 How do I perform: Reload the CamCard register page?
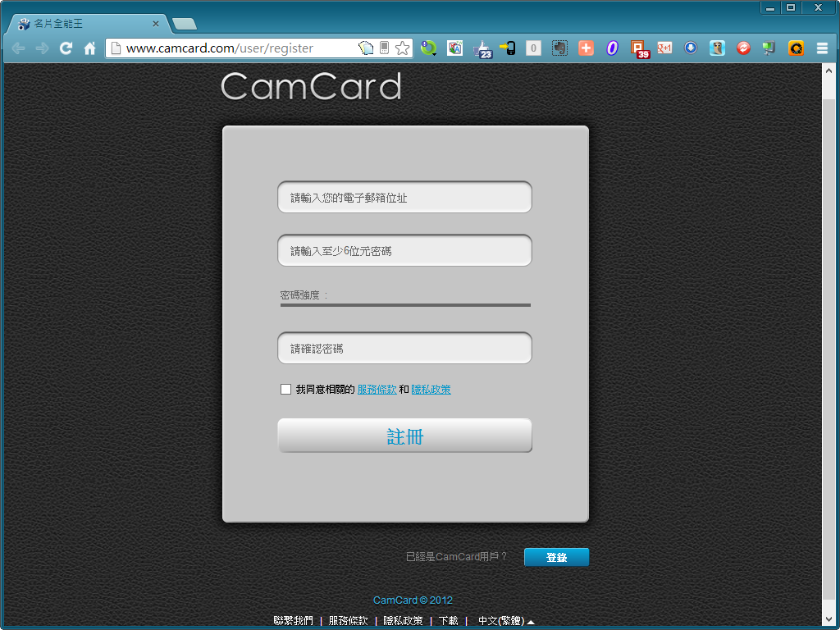[x=66, y=48]
